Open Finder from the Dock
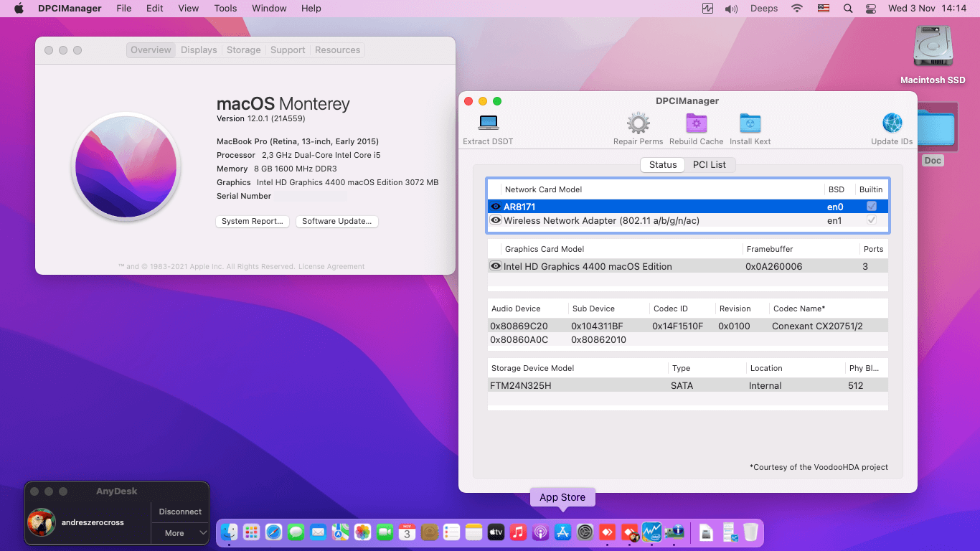This screenshot has height=551, width=980. click(230, 532)
